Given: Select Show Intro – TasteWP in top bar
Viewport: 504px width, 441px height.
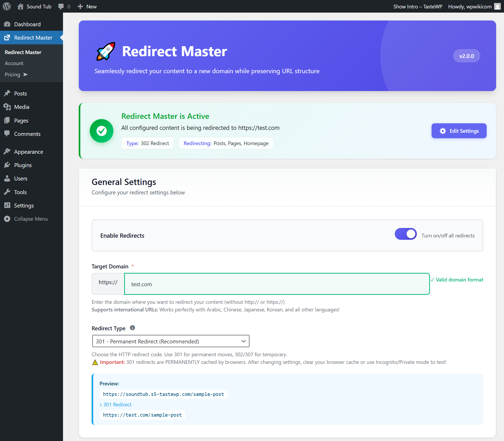Looking at the screenshot, I should coord(418,6).
